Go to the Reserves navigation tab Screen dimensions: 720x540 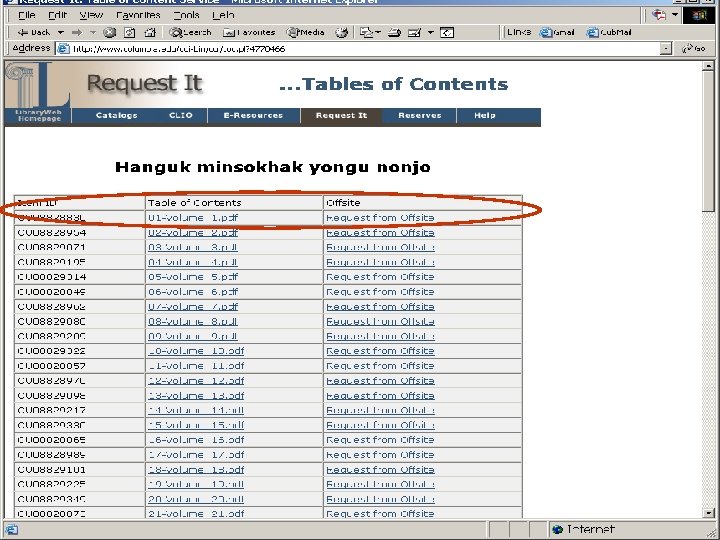420,116
